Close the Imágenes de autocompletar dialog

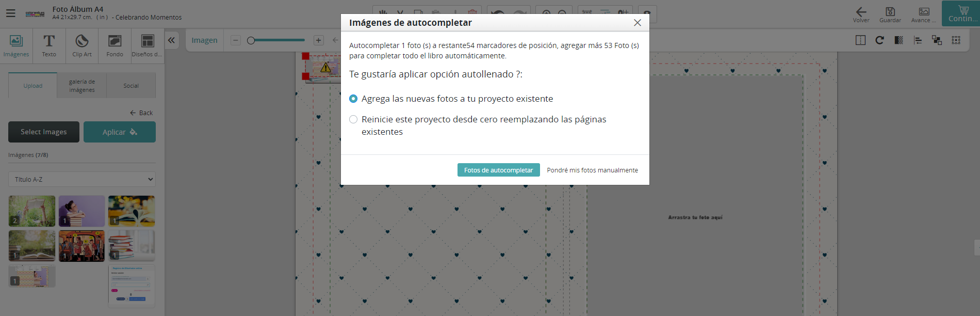click(x=638, y=23)
